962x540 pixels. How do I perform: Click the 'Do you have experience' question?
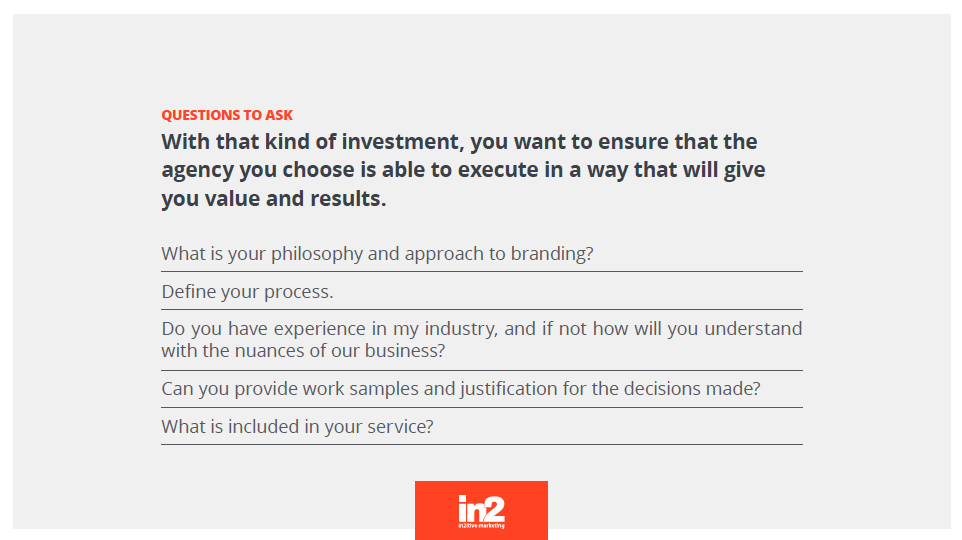[x=482, y=339]
